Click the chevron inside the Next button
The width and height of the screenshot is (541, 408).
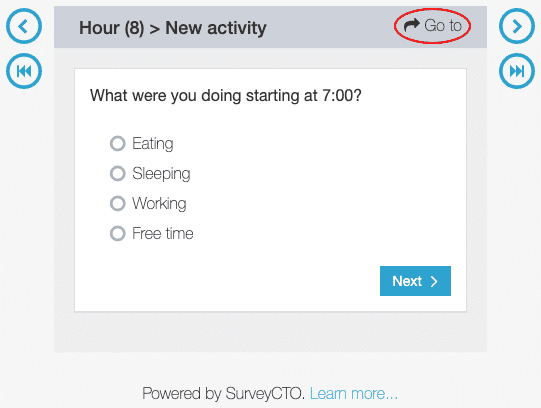(434, 281)
